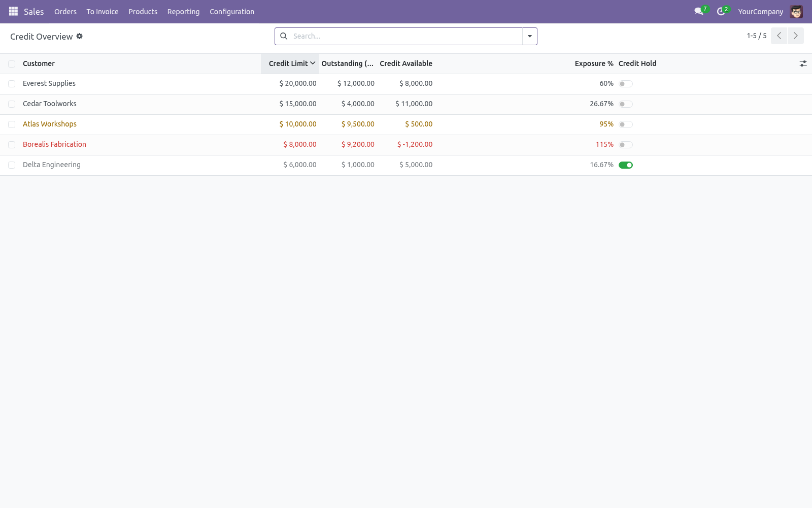This screenshot has height=508, width=812.
Task: Open Atlas Workshops customer record
Action: point(50,124)
